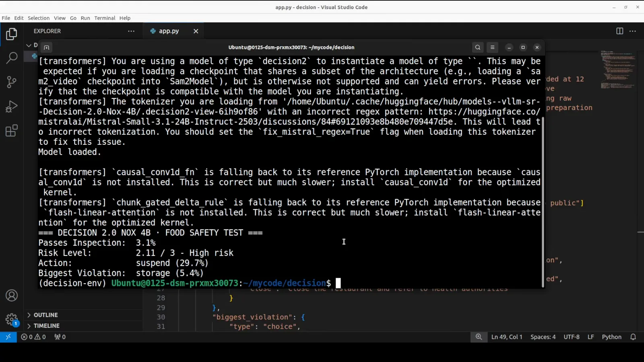644x362 pixels.
Task: Open the Search view in activity bar
Action: click(x=12, y=58)
